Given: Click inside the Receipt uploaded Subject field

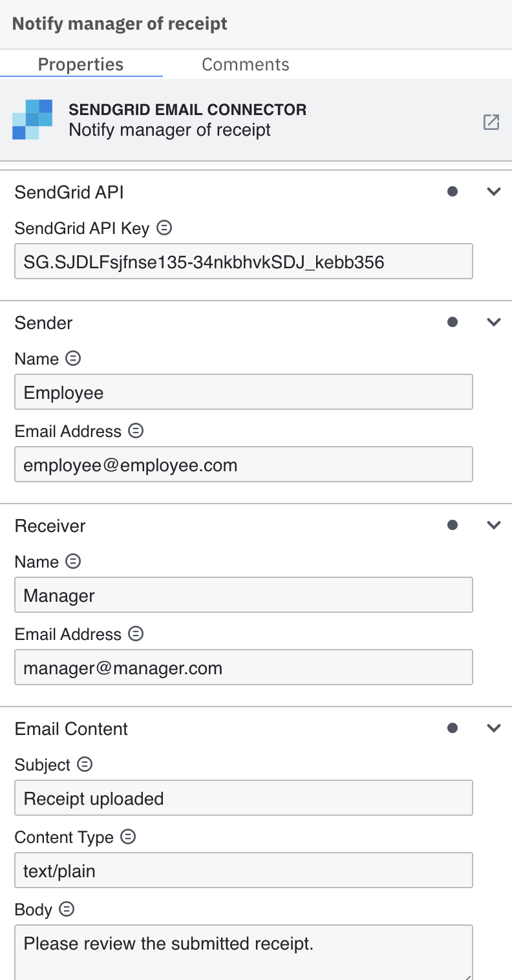Looking at the screenshot, I should [243, 797].
